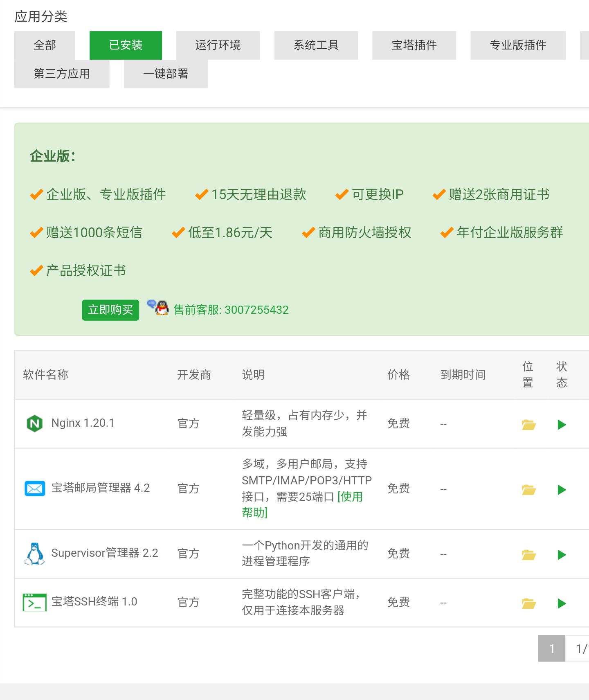Go to page 1 in pagination
This screenshot has width=589, height=700.
point(551,648)
